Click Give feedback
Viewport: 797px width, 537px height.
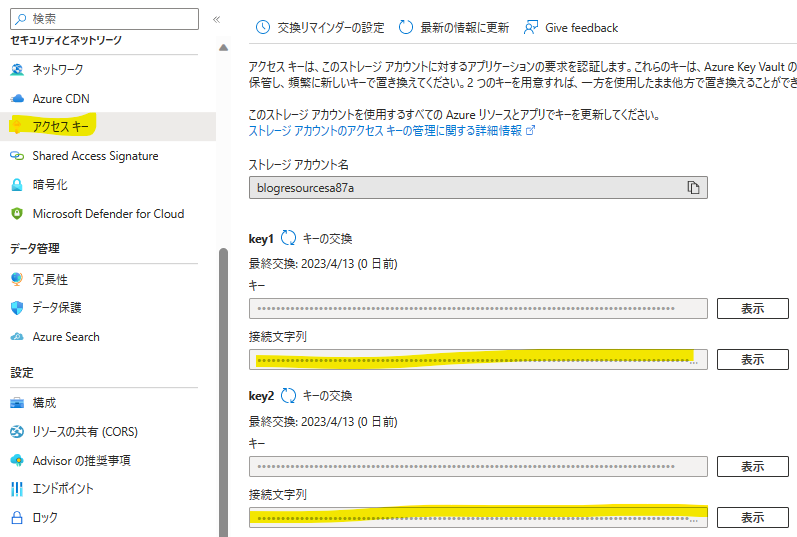(x=571, y=27)
